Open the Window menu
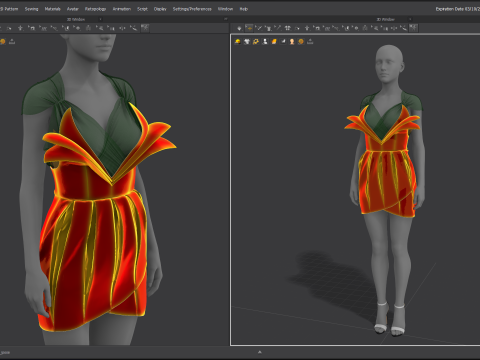This screenshot has height=360, width=480. (x=225, y=9)
